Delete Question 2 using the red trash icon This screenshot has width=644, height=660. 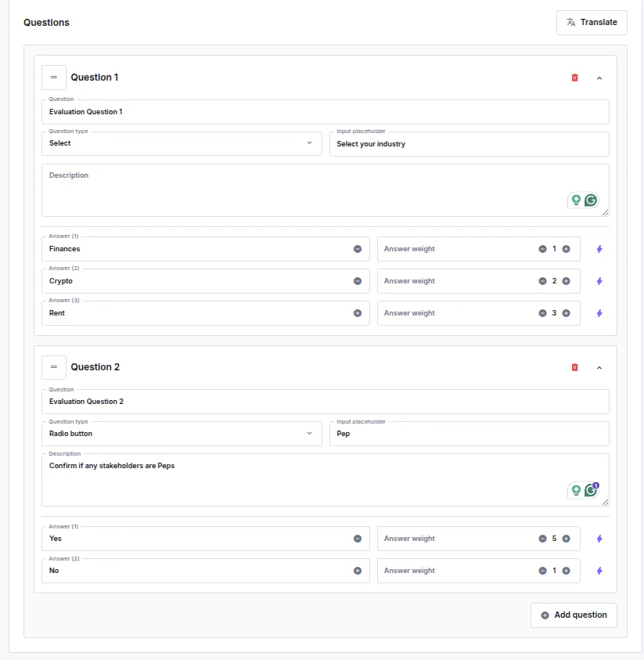[574, 367]
